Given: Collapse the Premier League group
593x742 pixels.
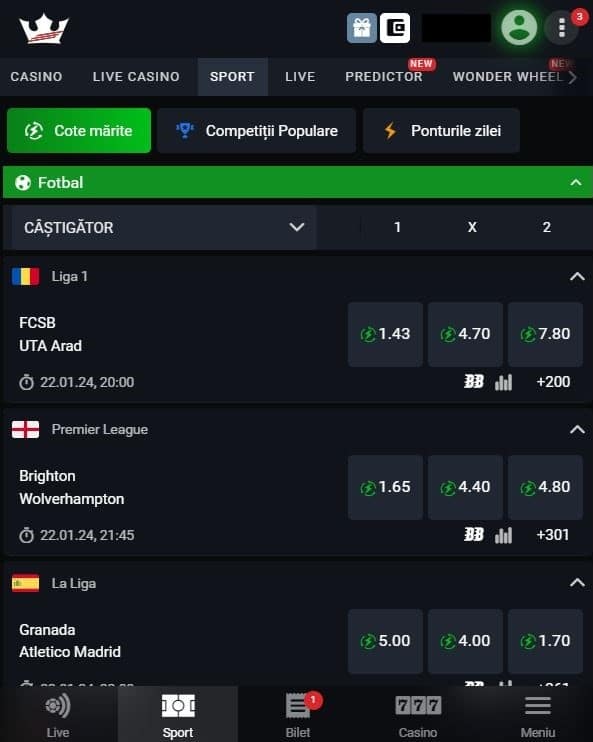Looking at the screenshot, I should click(x=577, y=429).
